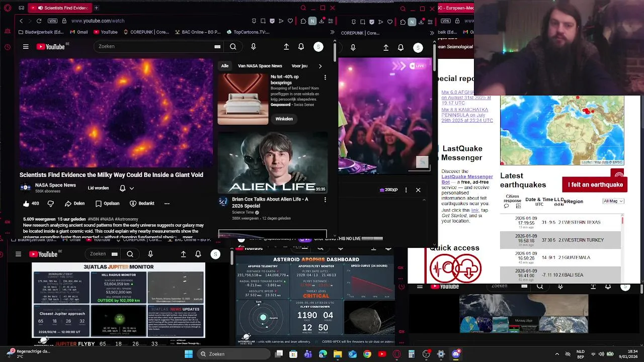The image size is (644, 362).
Task: Click the www.youtube.com/watch address bar
Action: click(x=98, y=21)
